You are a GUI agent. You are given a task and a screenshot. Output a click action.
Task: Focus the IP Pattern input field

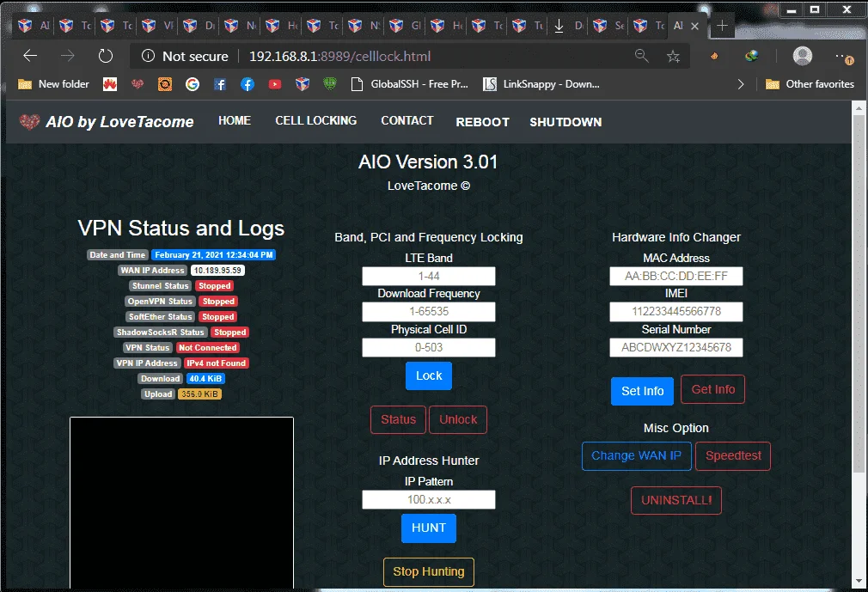pyautogui.click(x=429, y=499)
